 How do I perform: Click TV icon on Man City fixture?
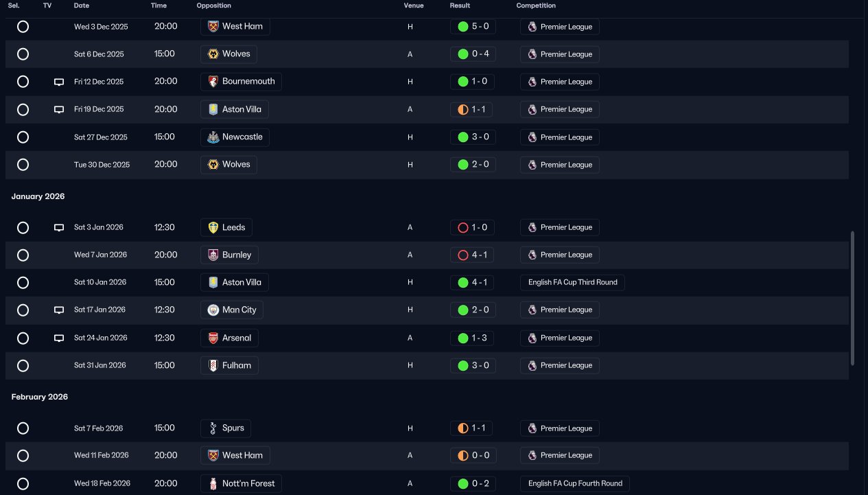click(59, 310)
